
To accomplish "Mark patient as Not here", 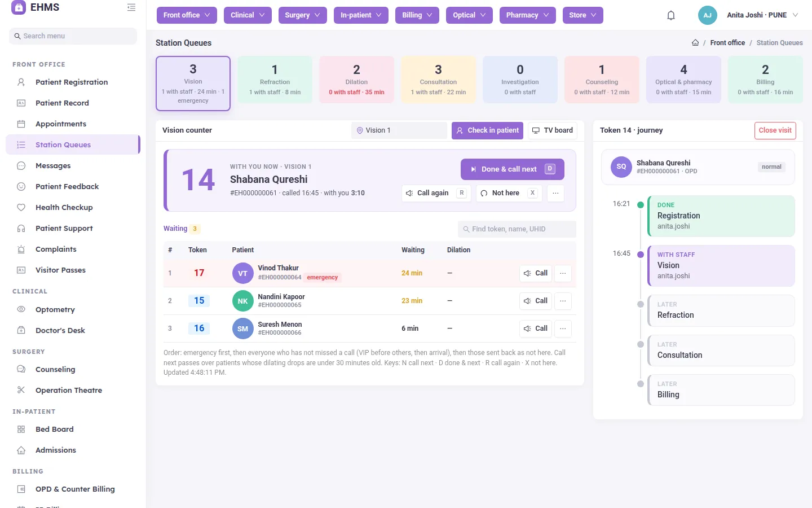I will pyautogui.click(x=509, y=193).
